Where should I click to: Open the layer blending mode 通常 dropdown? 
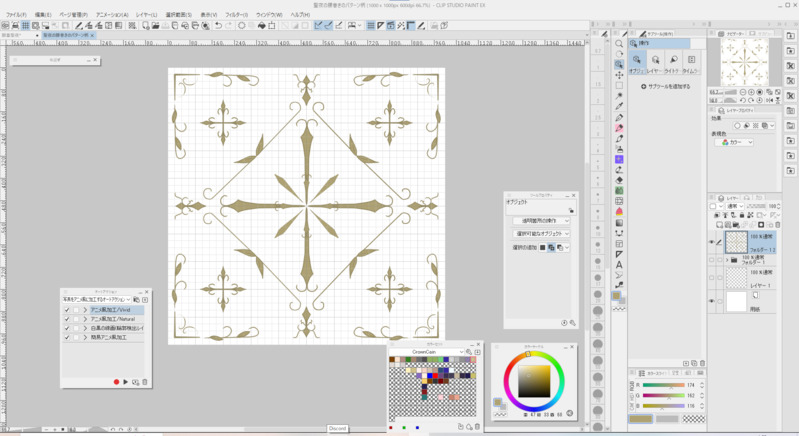735,206
